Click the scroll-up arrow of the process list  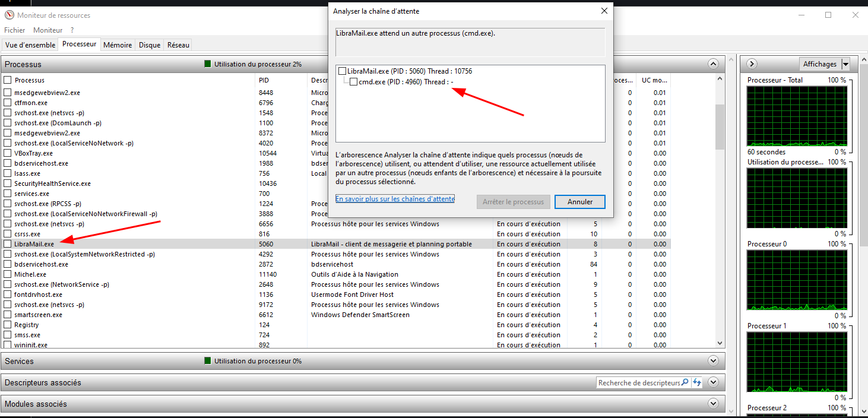pyautogui.click(x=720, y=80)
